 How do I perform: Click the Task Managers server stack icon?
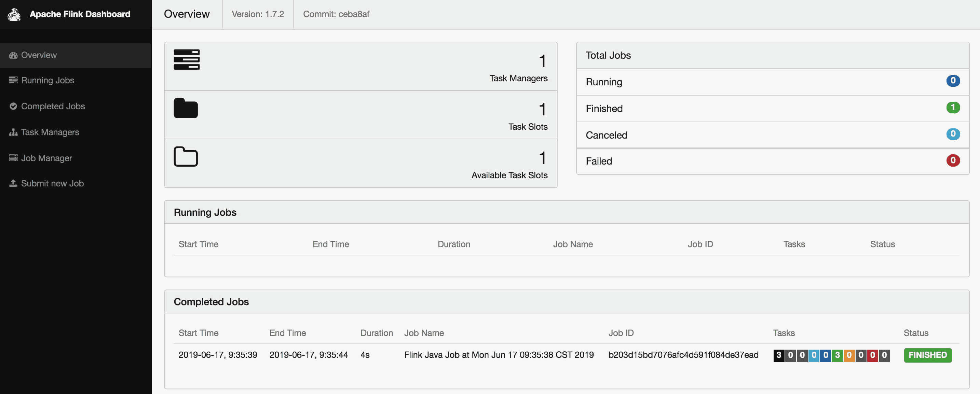(x=187, y=60)
